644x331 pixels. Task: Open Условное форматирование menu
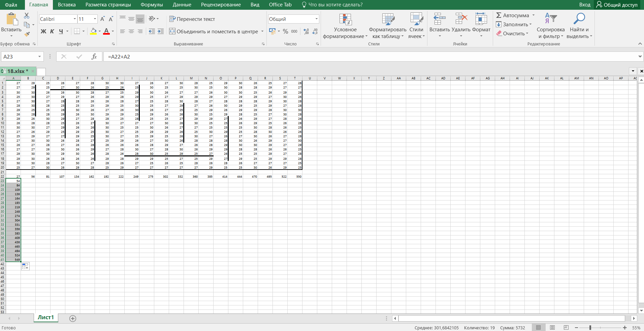point(345,26)
